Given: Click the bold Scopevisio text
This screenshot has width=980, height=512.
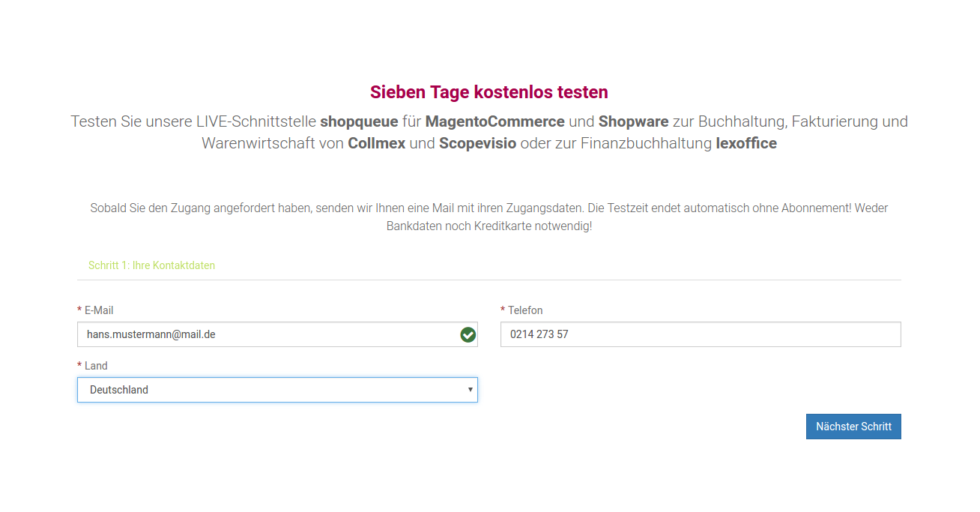Looking at the screenshot, I should [x=478, y=143].
